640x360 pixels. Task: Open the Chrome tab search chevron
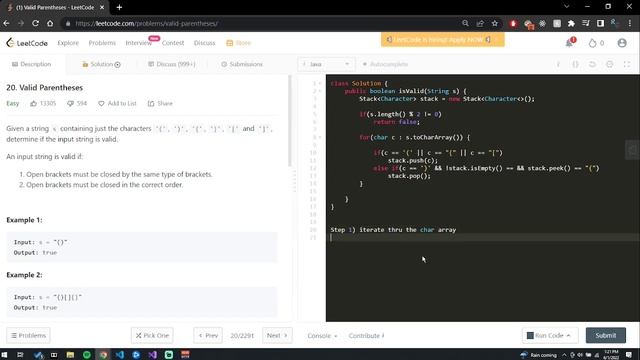point(567,7)
